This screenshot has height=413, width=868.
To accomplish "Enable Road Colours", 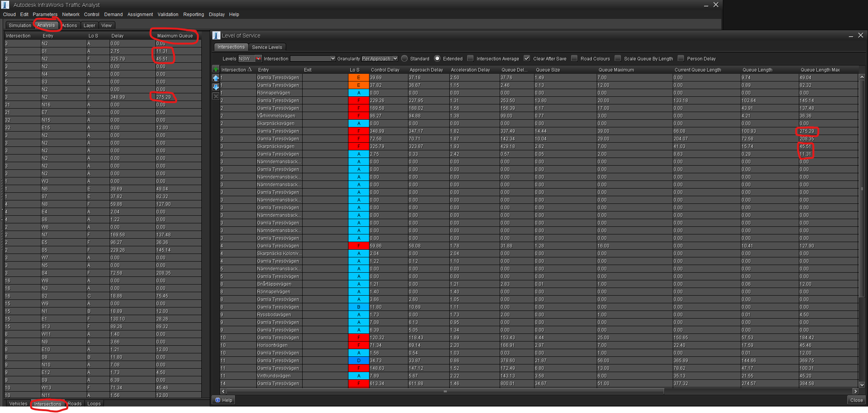I will (x=575, y=59).
